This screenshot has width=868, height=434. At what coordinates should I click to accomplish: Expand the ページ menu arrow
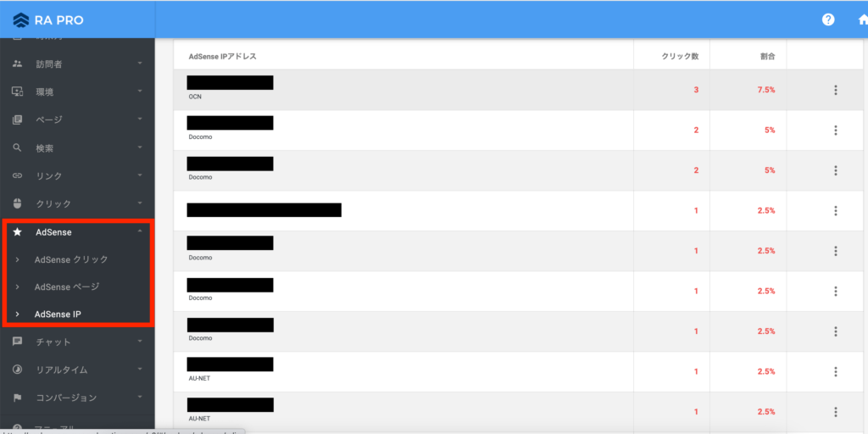tap(140, 120)
